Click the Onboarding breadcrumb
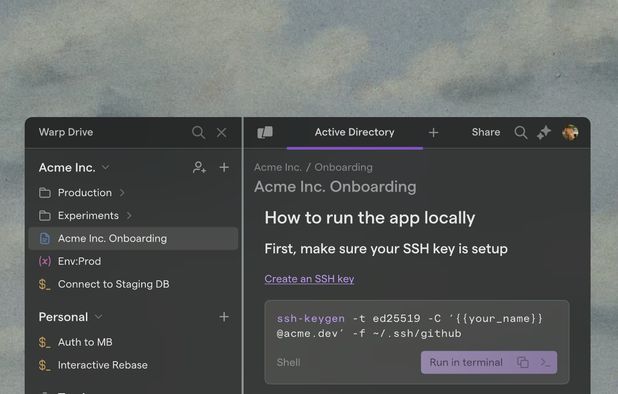This screenshot has height=394, width=618. tap(343, 167)
